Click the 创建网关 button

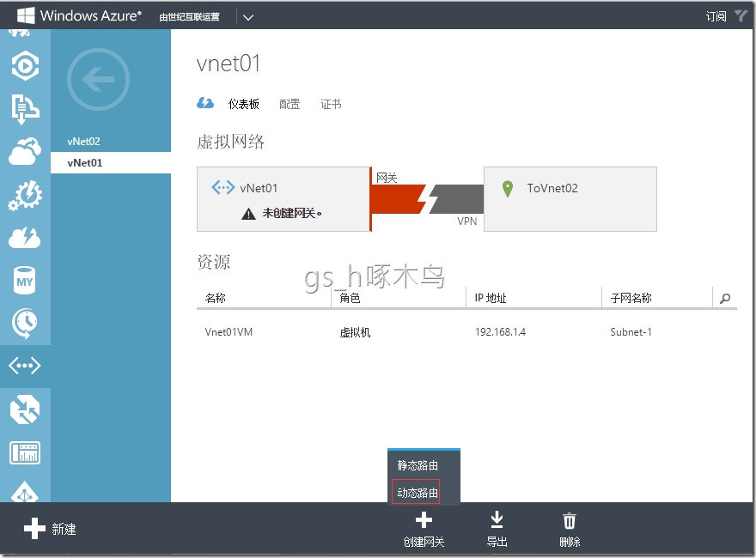pyautogui.click(x=424, y=530)
